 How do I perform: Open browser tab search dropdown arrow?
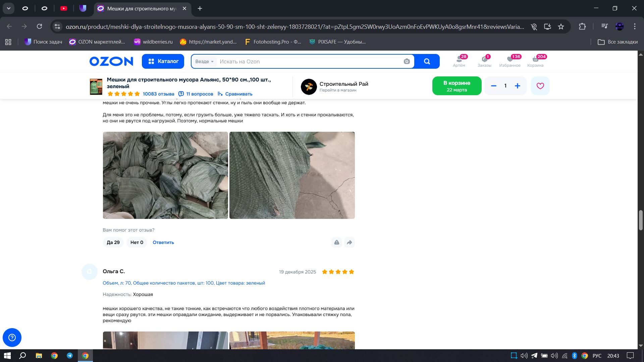(x=9, y=8)
